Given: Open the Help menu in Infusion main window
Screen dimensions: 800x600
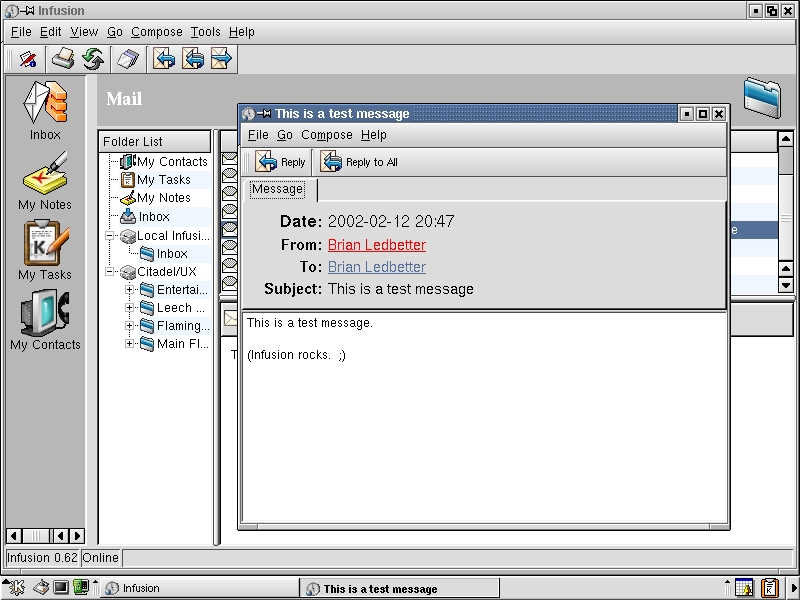Looking at the screenshot, I should coord(241,32).
